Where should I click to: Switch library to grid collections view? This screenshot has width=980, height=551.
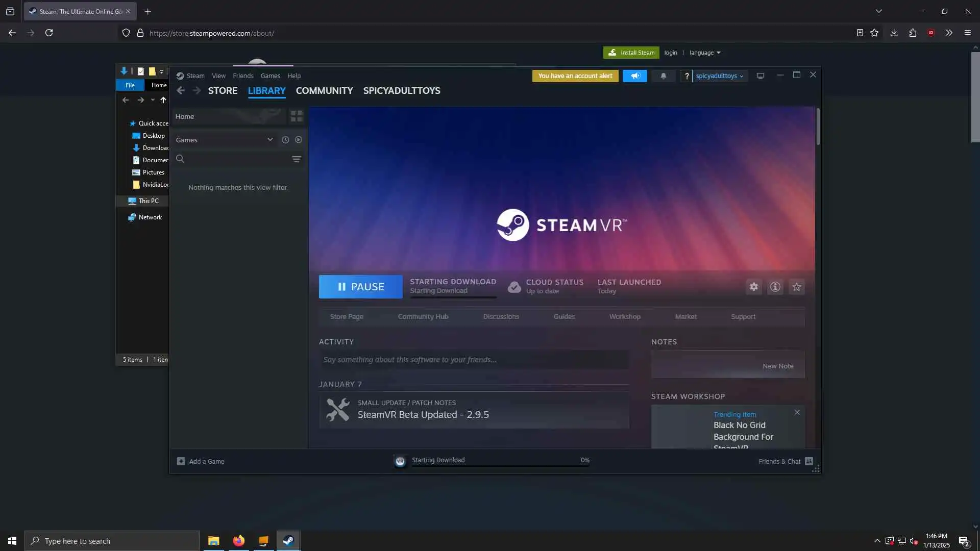(297, 116)
